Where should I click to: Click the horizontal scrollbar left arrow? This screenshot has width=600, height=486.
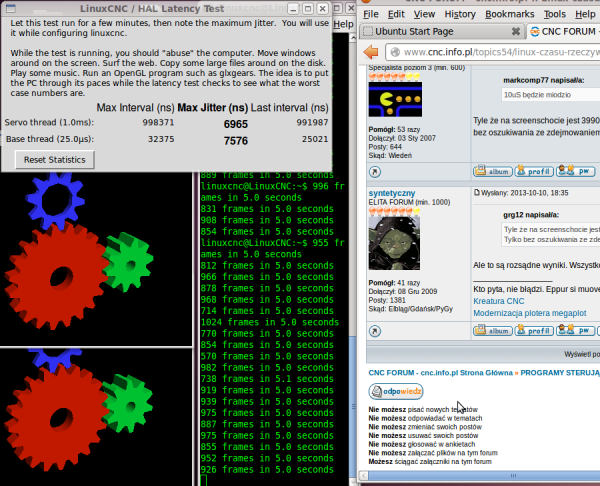[364, 476]
